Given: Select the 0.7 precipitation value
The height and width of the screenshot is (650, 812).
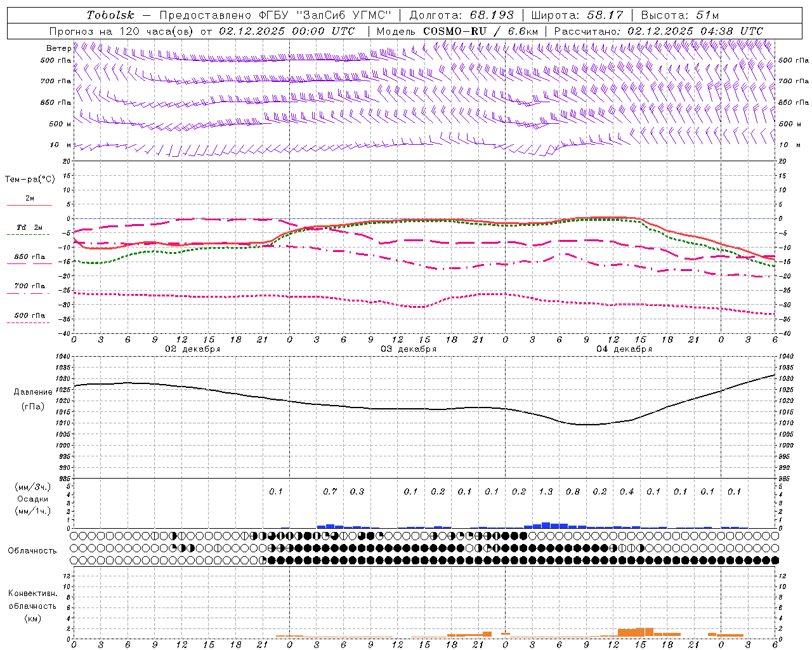Looking at the screenshot, I should pyautogui.click(x=330, y=492).
